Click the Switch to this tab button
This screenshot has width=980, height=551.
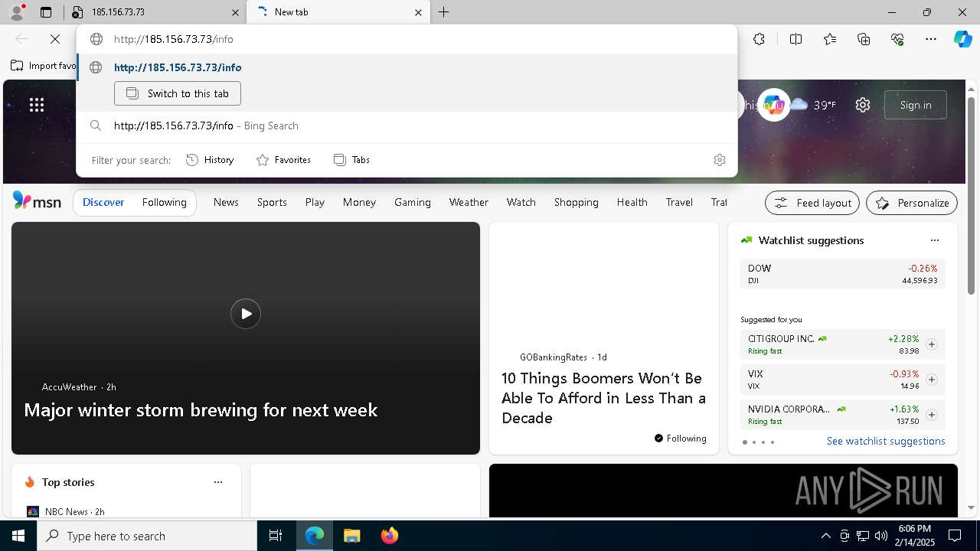(178, 93)
